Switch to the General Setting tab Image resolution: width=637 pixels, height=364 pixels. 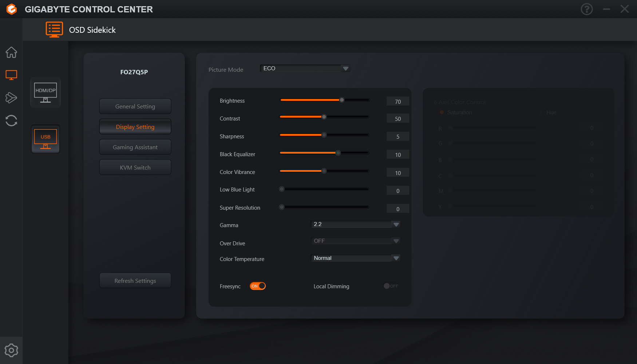(135, 106)
